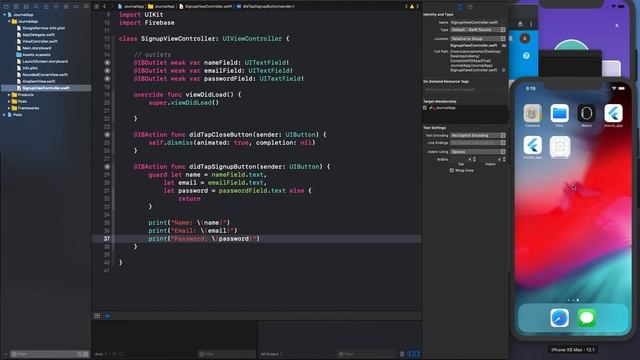
Task: Click JournalApp folder in the jump bar
Action: coord(161,7)
